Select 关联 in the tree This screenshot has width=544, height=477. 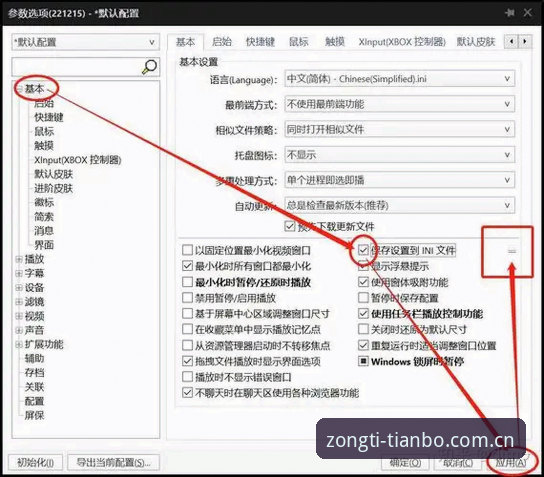click(34, 387)
